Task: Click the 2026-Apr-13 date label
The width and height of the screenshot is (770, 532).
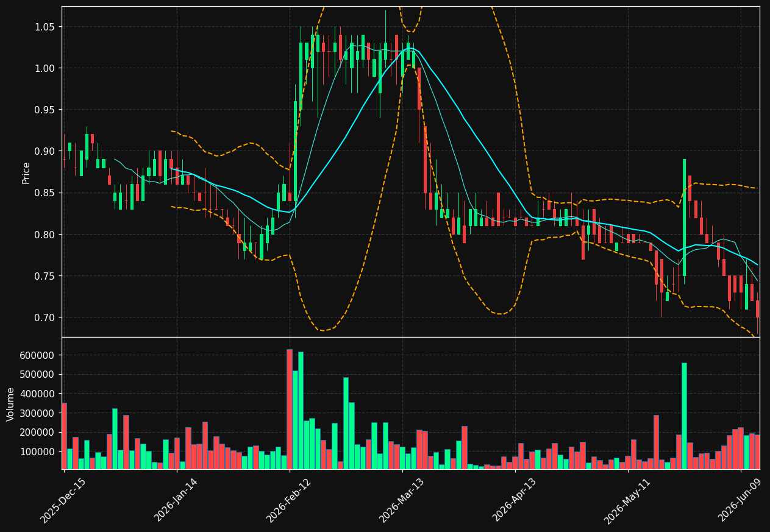Action: [514, 500]
